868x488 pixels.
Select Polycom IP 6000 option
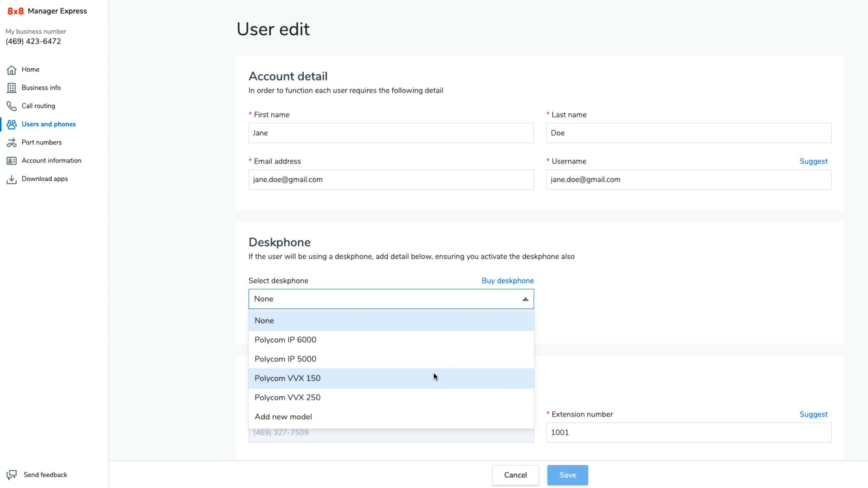point(391,340)
